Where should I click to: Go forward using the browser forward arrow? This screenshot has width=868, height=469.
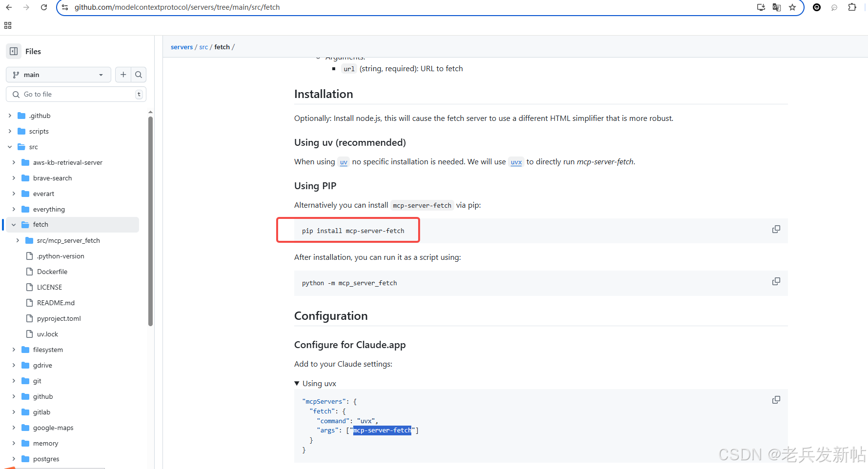click(x=26, y=7)
